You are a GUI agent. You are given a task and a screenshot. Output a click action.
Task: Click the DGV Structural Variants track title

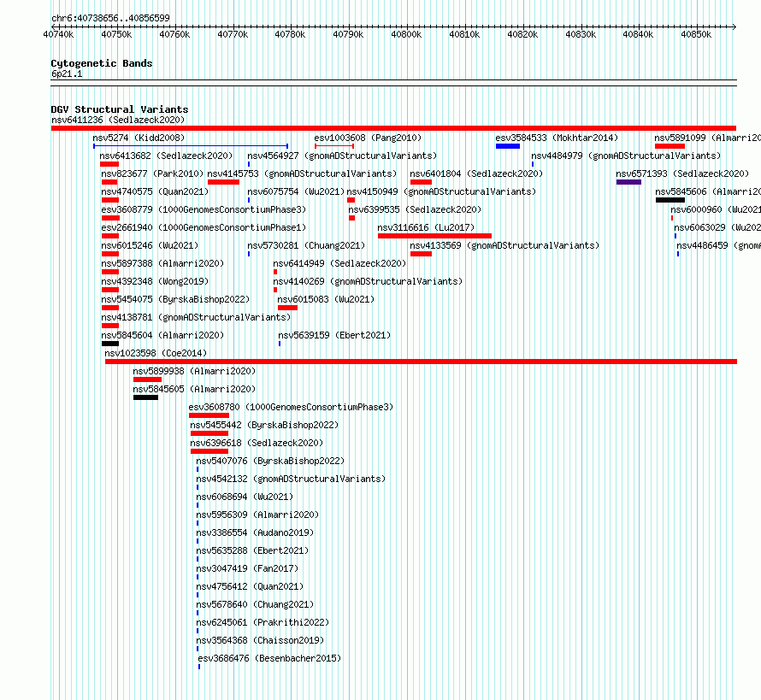click(120, 109)
